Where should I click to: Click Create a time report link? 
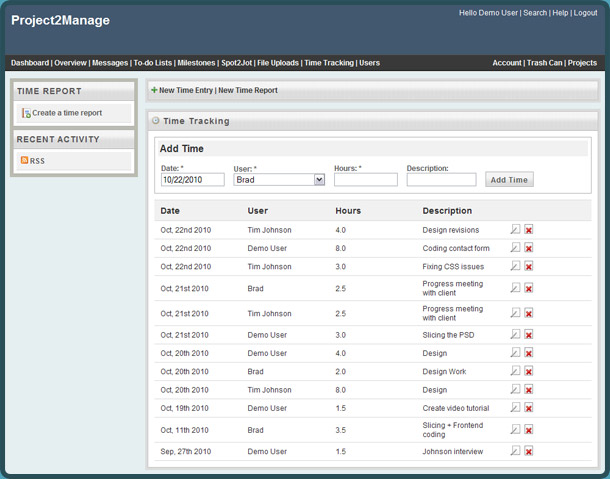point(67,113)
